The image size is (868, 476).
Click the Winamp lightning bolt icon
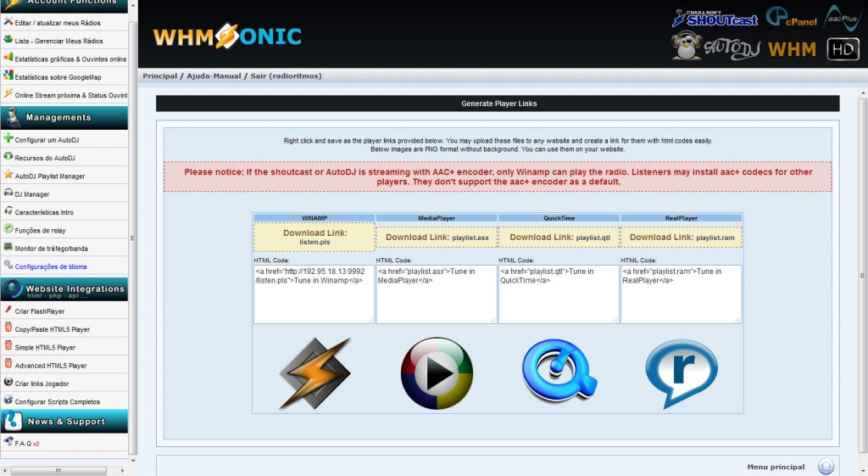pyautogui.click(x=314, y=373)
